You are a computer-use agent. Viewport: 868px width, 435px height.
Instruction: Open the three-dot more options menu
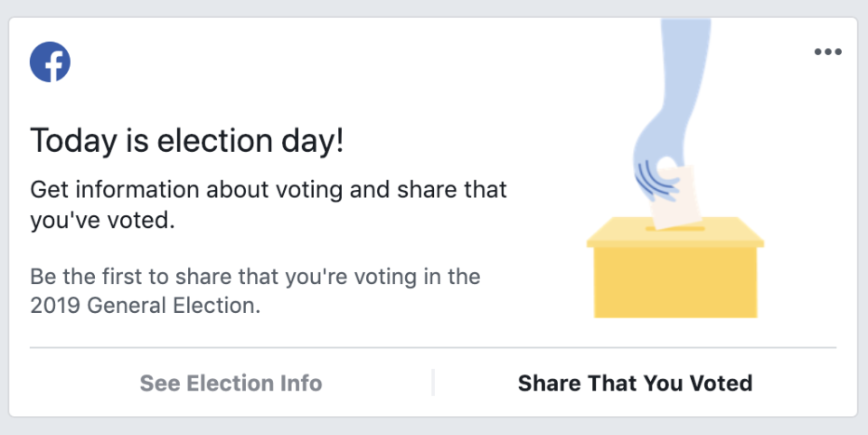point(827,52)
